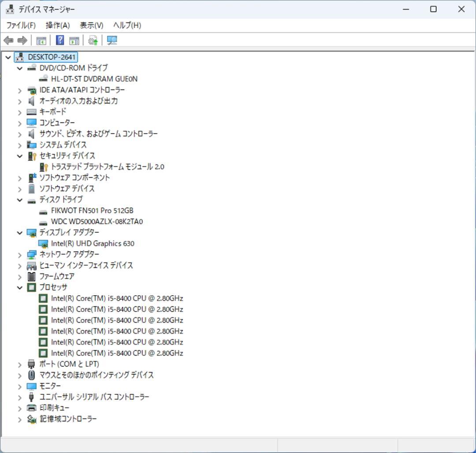Click the computer icon beside DESKTOP-2641
The width and height of the screenshot is (476, 453).
[19, 56]
